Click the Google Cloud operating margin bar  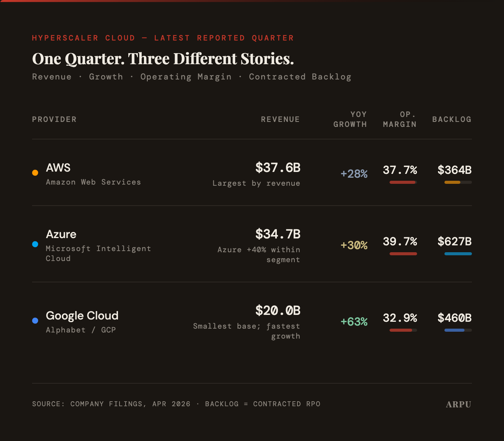click(403, 330)
